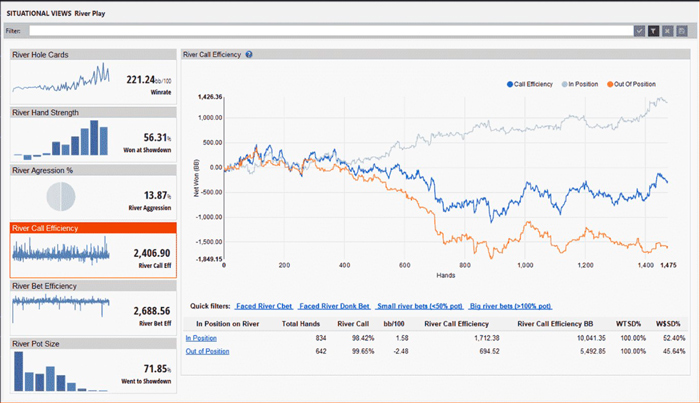Image resolution: width=700 pixels, height=403 pixels.
Task: Select River Bet Efficiency panel
Action: (93, 308)
